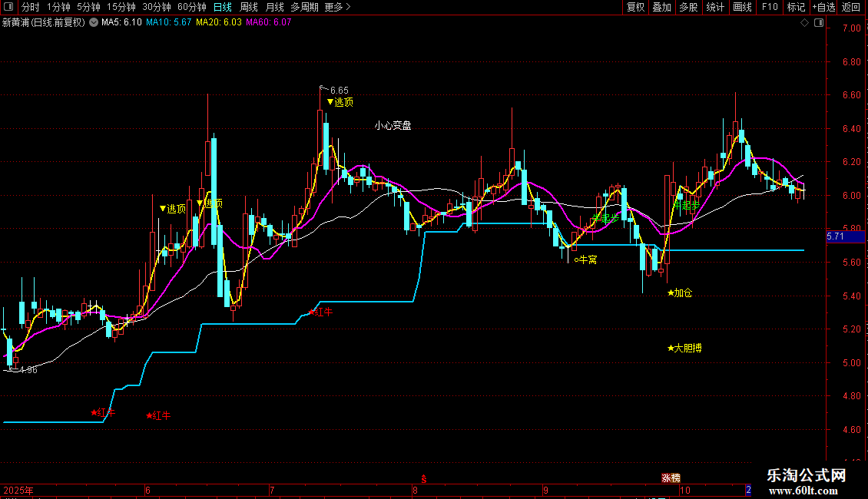Open the 多周期 multi-period view
Image resolution: width=868 pixels, height=499 pixels.
[304, 7]
